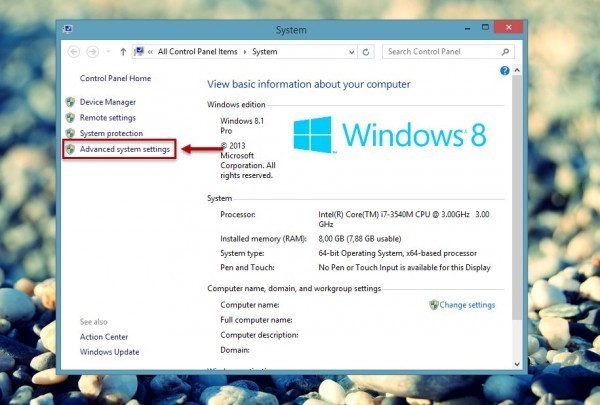Click the 'Domain:' label
Viewport: 600px width, 405px height.
pos(235,350)
